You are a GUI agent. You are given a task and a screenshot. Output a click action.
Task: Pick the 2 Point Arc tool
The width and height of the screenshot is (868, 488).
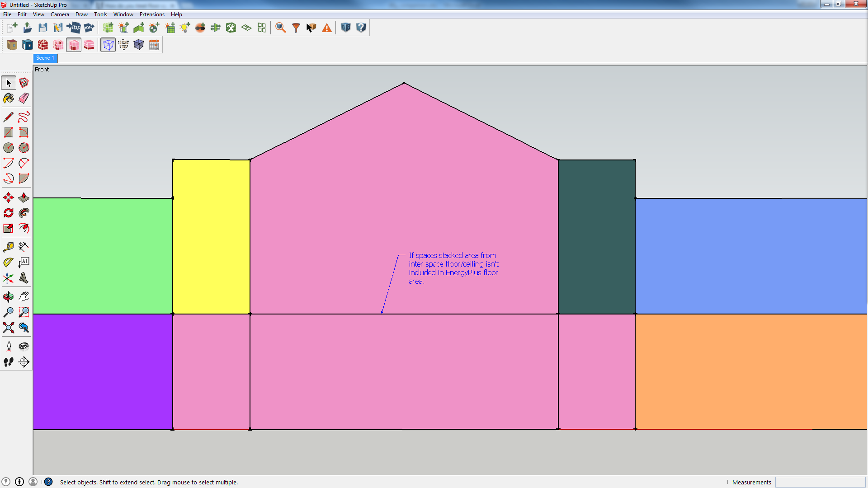point(24,163)
